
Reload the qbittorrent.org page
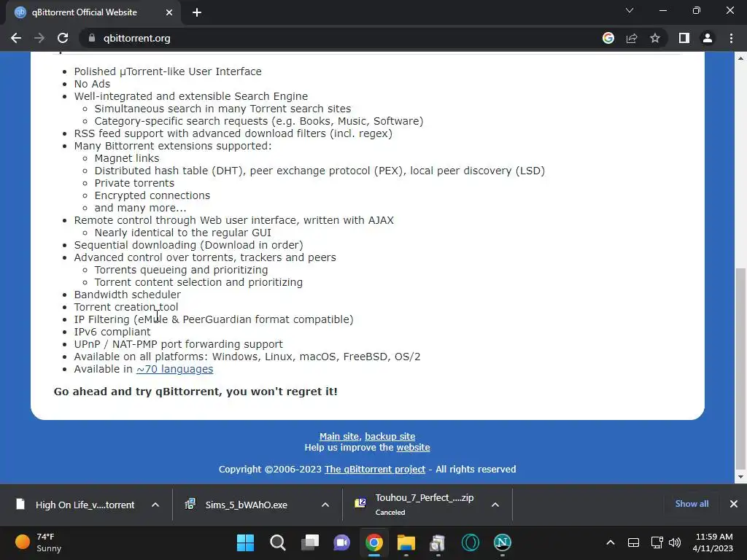click(63, 38)
